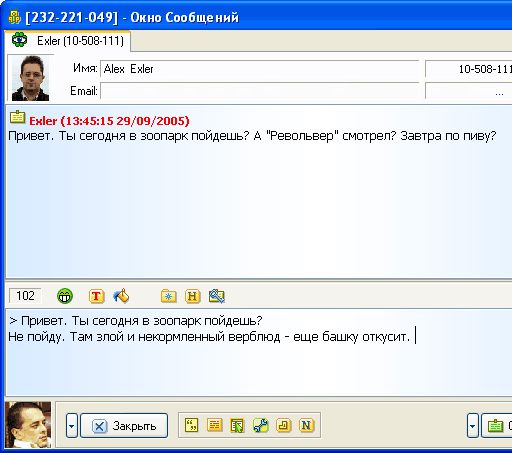Click the blue ellipsis link under UIN
The image size is (512, 453).
499,94
